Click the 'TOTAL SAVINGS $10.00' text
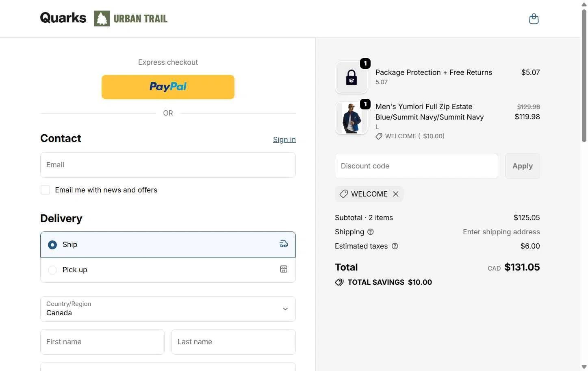 (x=390, y=282)
